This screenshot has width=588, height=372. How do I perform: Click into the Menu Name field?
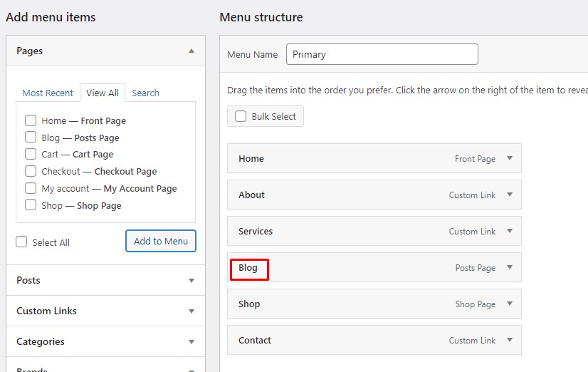[382, 54]
